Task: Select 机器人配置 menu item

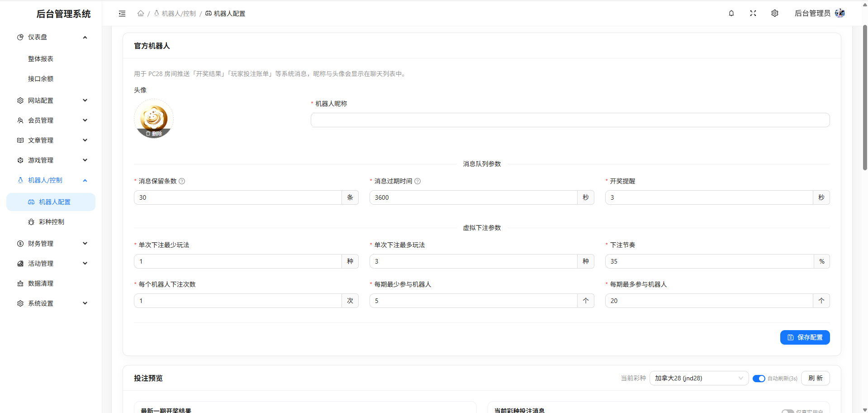Action: [51, 202]
